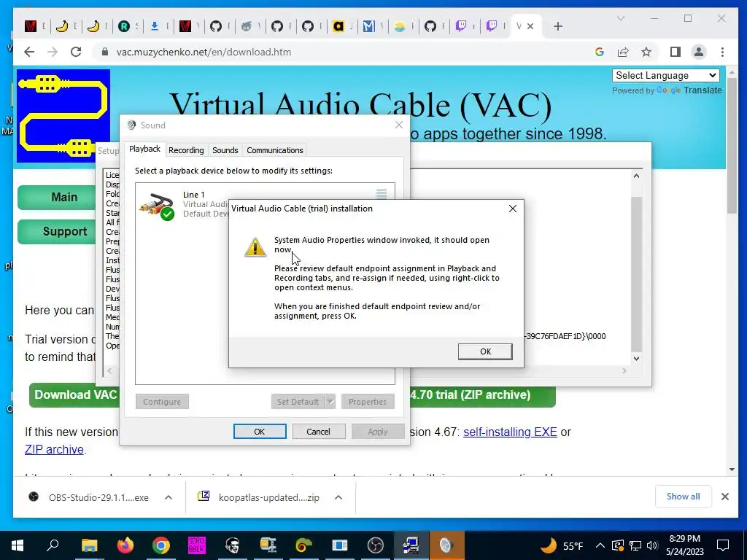Reload the page in Chrome
Screen dimensions: 747x560
pyautogui.click(x=76, y=52)
